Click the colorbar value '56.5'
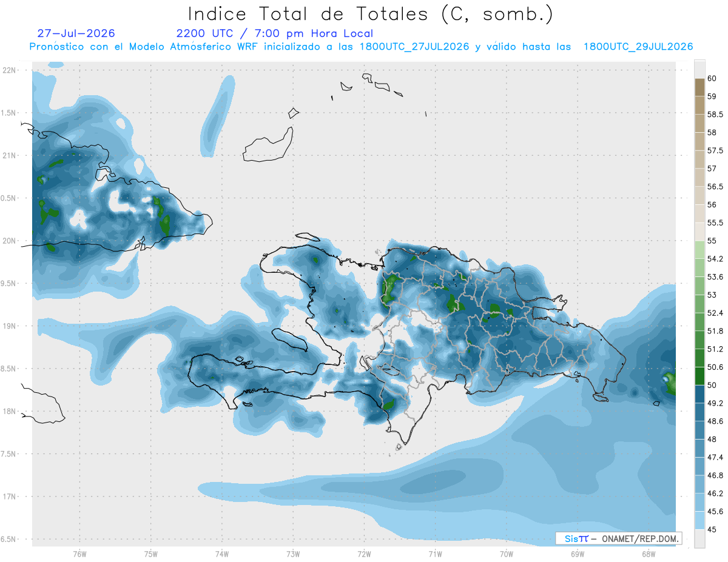Viewport: 728px width, 562px height. click(715, 187)
